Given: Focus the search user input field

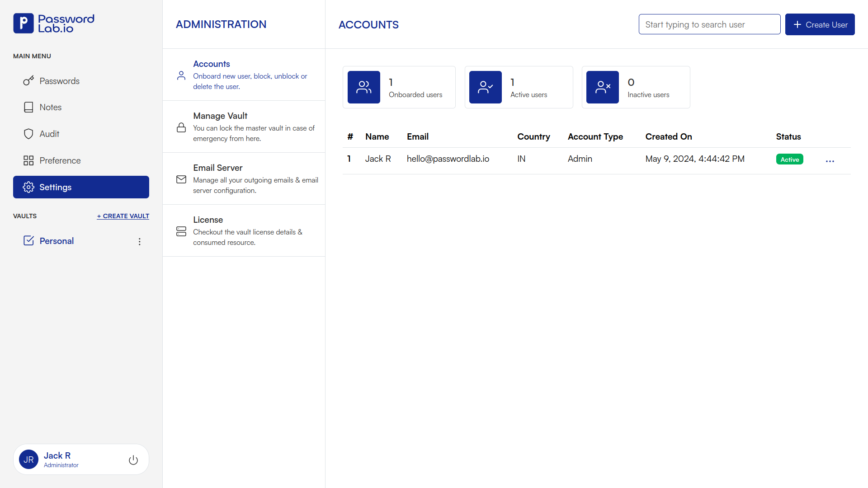Looking at the screenshot, I should (709, 24).
